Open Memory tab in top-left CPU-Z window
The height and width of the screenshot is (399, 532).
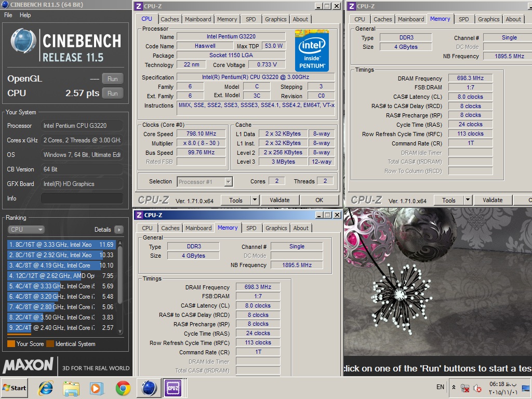[x=227, y=19]
